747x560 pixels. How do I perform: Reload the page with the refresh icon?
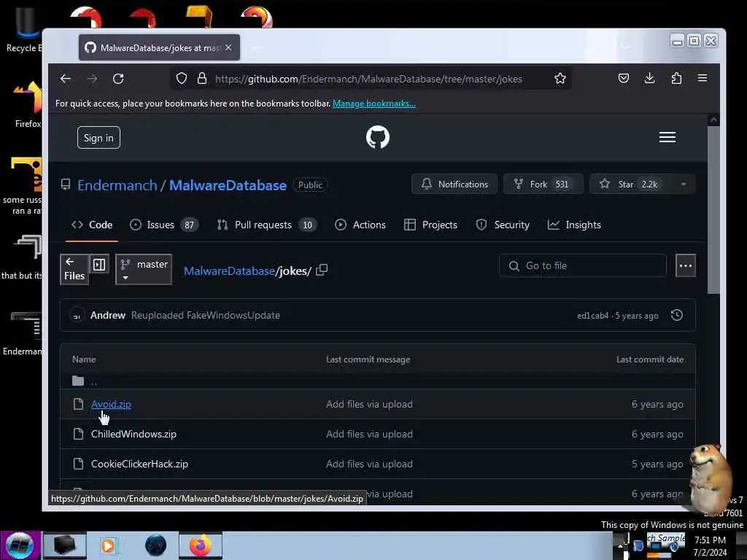pos(118,79)
